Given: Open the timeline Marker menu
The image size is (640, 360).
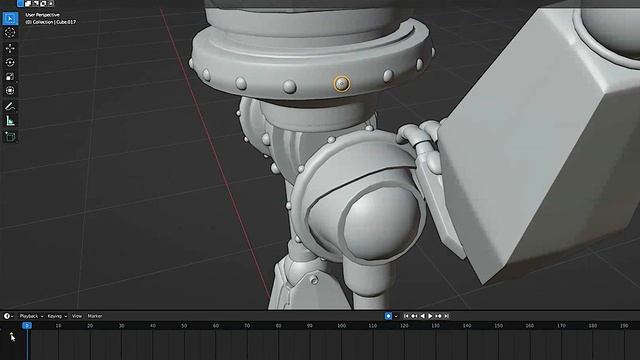Looking at the screenshot, I should click(x=95, y=316).
